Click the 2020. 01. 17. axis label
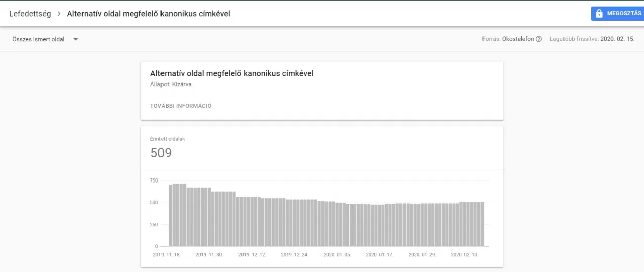The image size is (644, 272). tap(380, 255)
